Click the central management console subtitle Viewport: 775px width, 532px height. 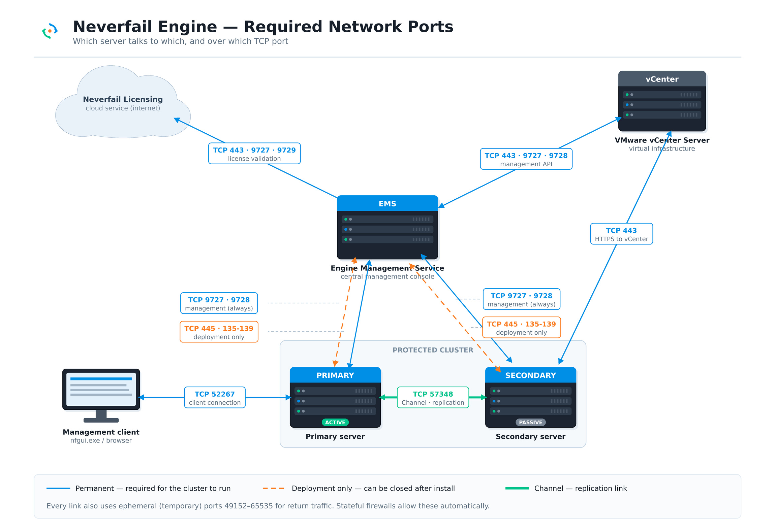(387, 276)
